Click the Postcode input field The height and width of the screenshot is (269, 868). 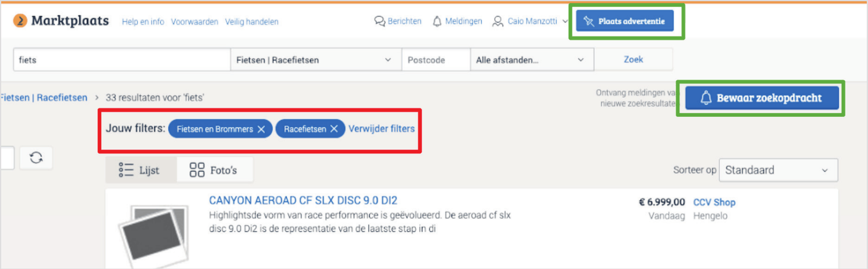click(436, 60)
